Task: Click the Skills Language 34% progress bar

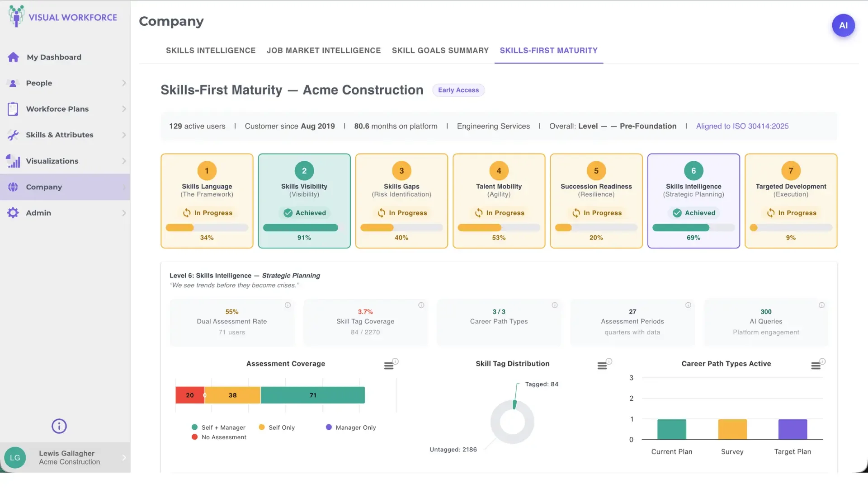Action: pos(207,228)
